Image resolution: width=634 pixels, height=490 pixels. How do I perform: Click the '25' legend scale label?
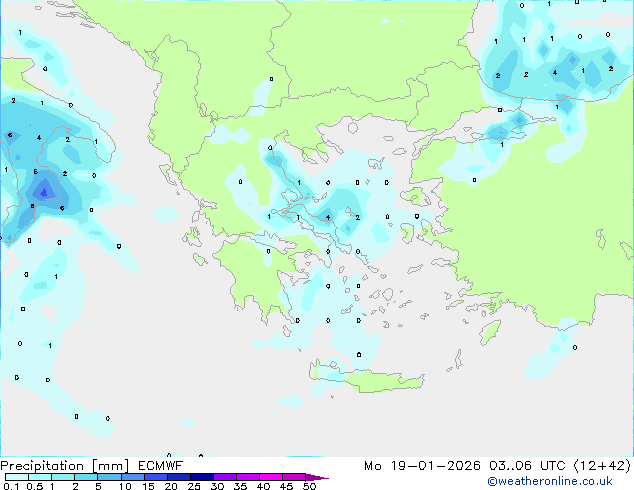(x=194, y=486)
